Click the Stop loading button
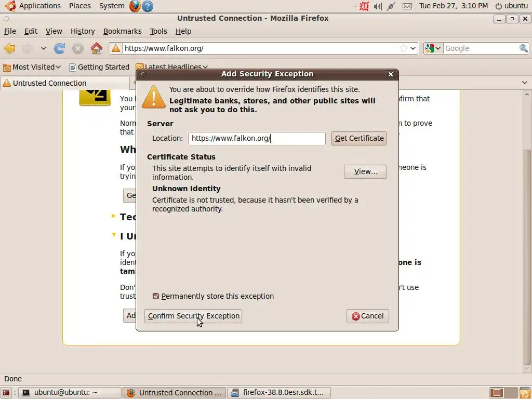 (78, 48)
